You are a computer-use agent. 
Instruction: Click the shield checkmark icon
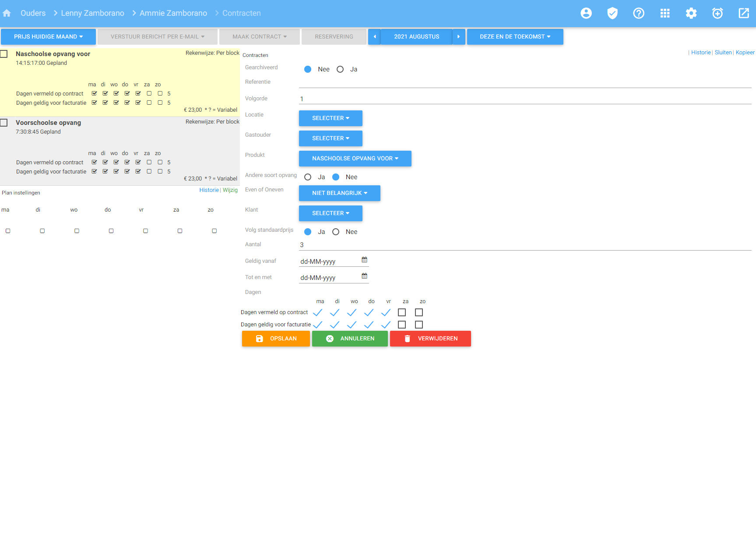tap(612, 13)
